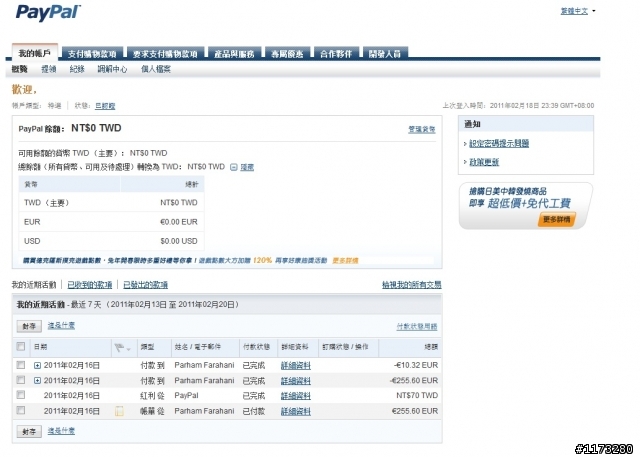Viewport: 640px width, 457px height.
Task: Open the password hint notification link
Action: click(x=499, y=143)
